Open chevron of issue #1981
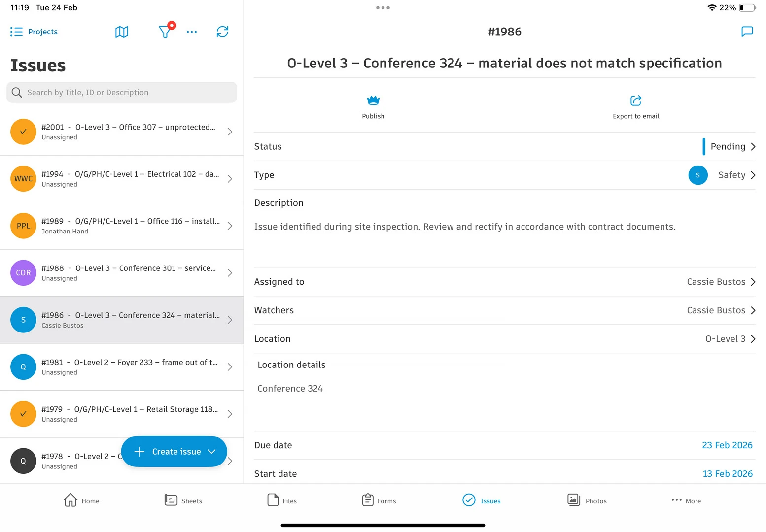 [x=230, y=367]
